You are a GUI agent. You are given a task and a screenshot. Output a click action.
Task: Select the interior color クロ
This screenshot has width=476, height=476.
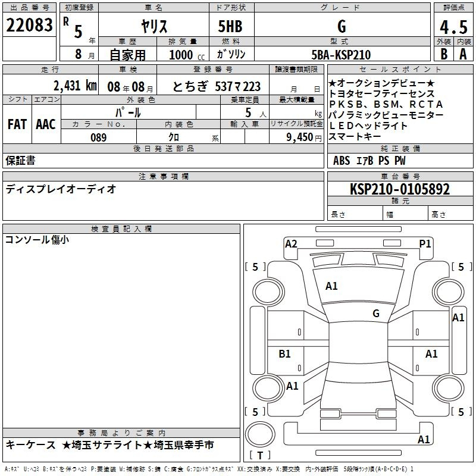(x=174, y=137)
